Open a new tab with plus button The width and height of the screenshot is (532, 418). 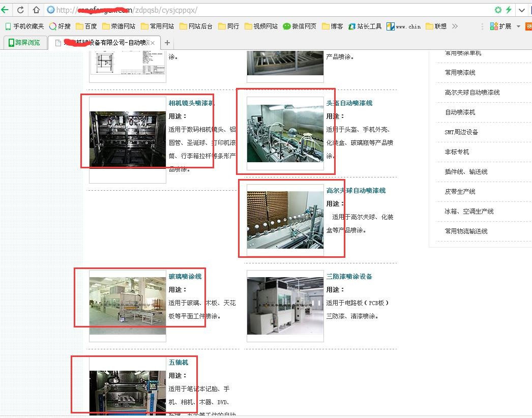click(167, 43)
